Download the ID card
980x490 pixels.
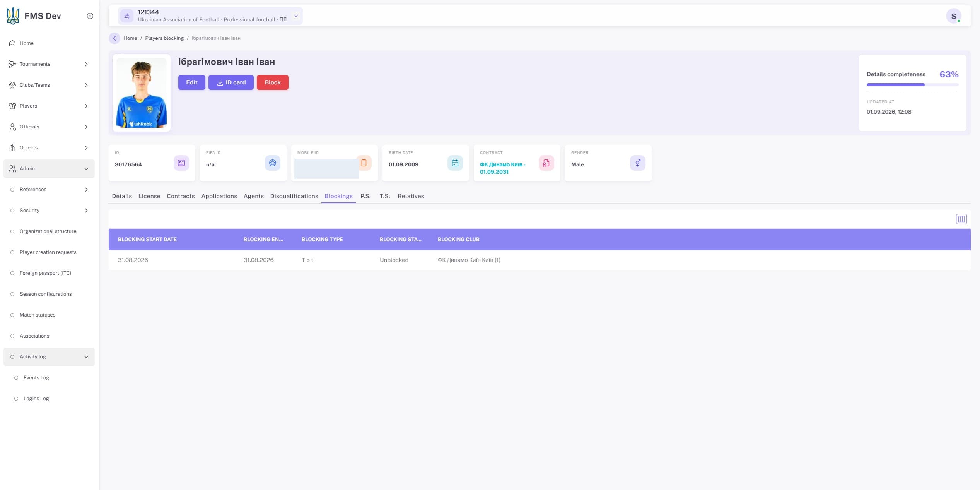coord(231,82)
